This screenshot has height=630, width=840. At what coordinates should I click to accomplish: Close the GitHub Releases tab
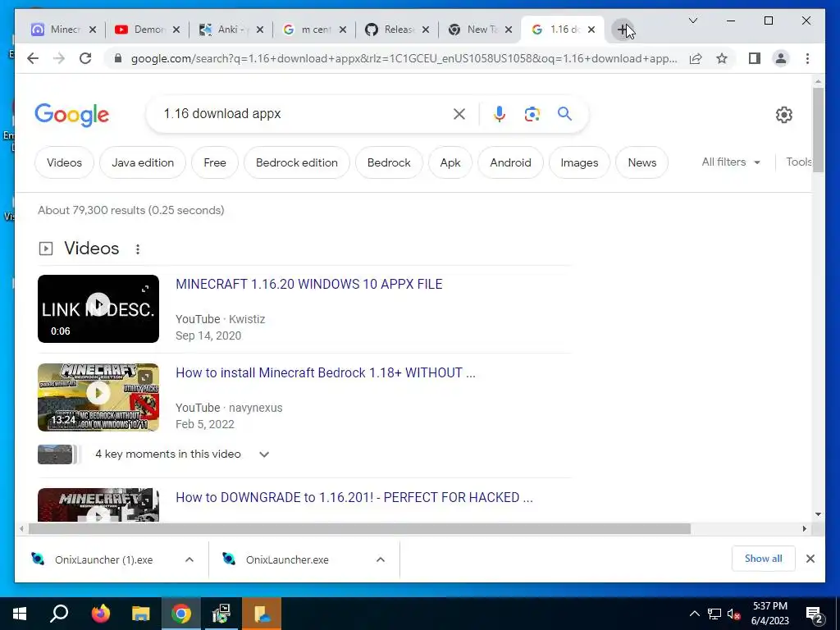coord(426,30)
